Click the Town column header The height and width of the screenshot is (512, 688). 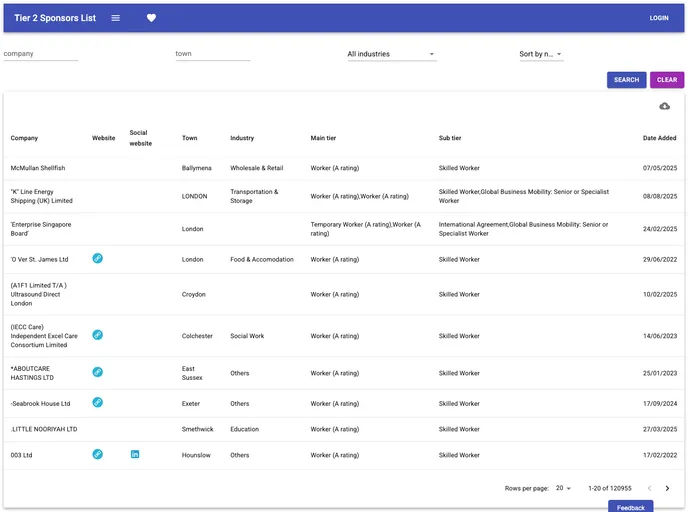click(190, 138)
